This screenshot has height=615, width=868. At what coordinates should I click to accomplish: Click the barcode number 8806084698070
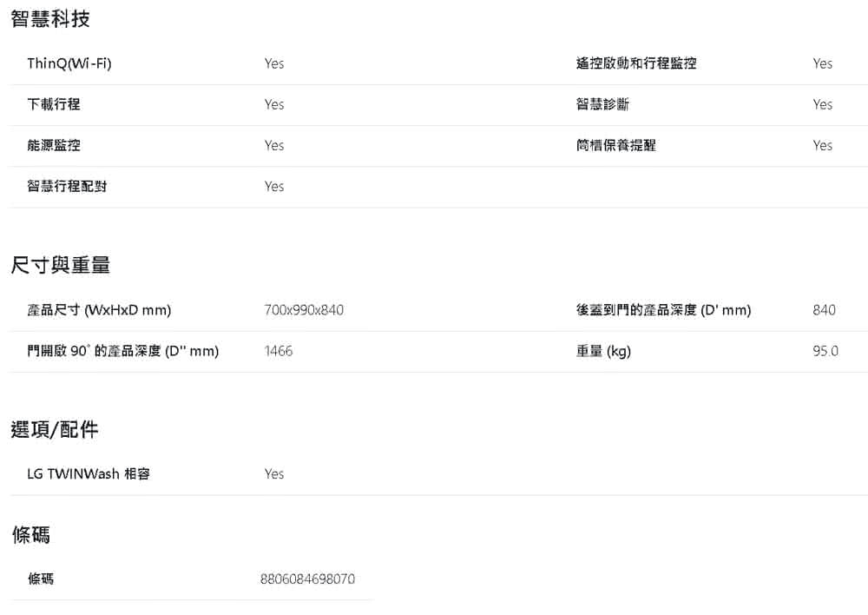point(307,579)
